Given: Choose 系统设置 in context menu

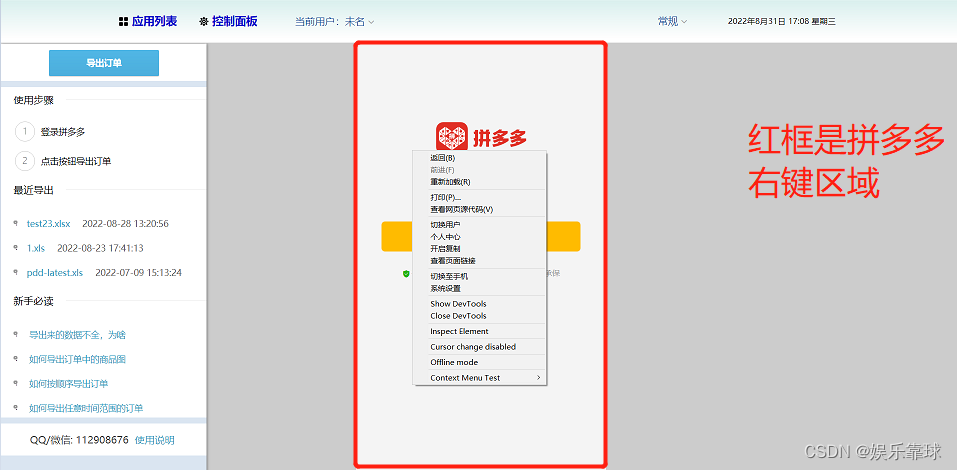Looking at the screenshot, I should (480, 288).
